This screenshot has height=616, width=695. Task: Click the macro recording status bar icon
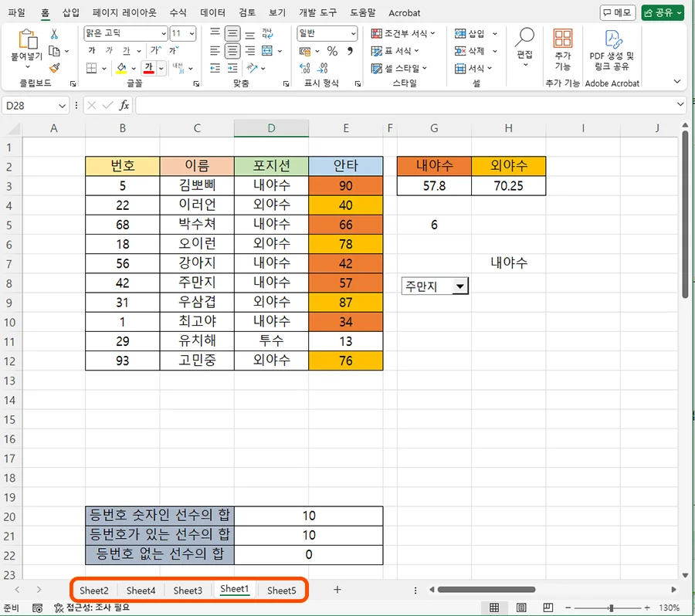coord(38,608)
